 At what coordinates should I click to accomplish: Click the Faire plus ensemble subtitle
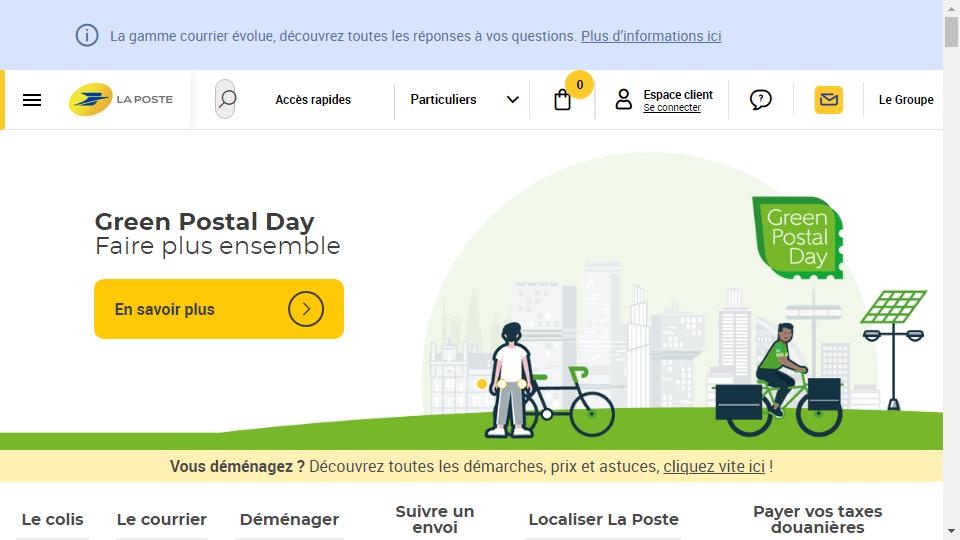217,246
